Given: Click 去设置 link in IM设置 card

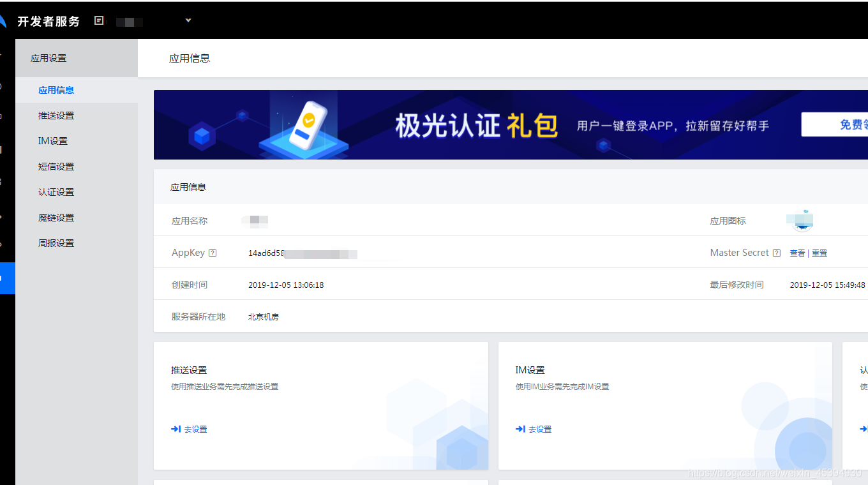Looking at the screenshot, I should tap(540, 429).
